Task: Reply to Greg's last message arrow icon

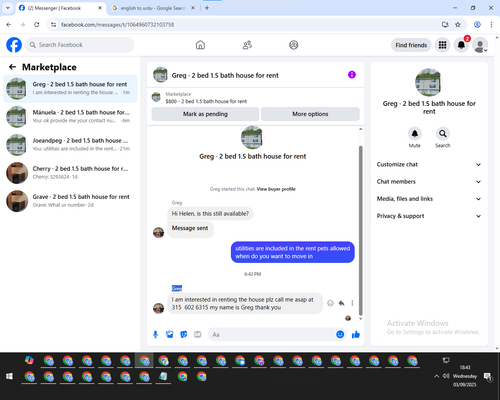Action: [341, 303]
